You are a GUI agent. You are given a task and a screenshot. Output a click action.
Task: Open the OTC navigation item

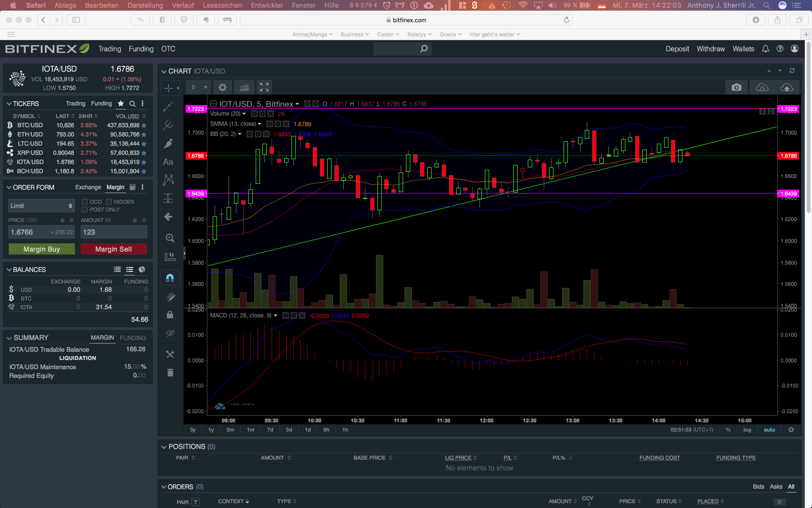point(168,49)
